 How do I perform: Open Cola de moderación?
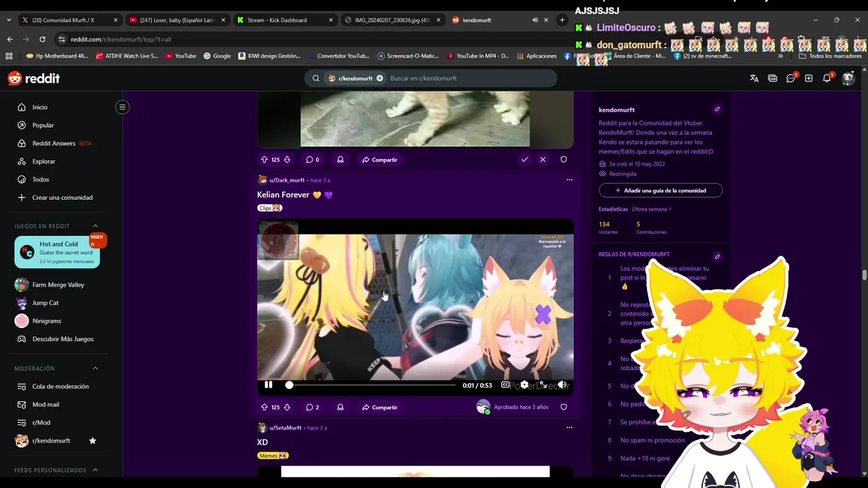click(x=60, y=386)
